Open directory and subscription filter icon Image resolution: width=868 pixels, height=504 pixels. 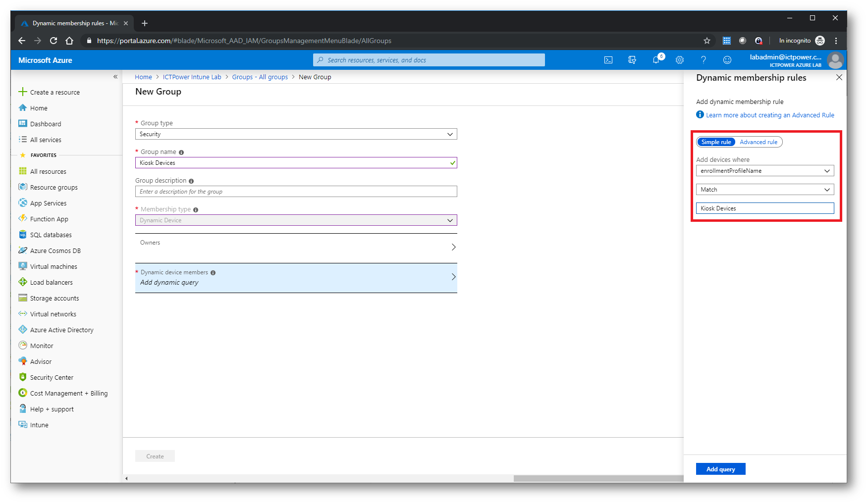(x=632, y=60)
